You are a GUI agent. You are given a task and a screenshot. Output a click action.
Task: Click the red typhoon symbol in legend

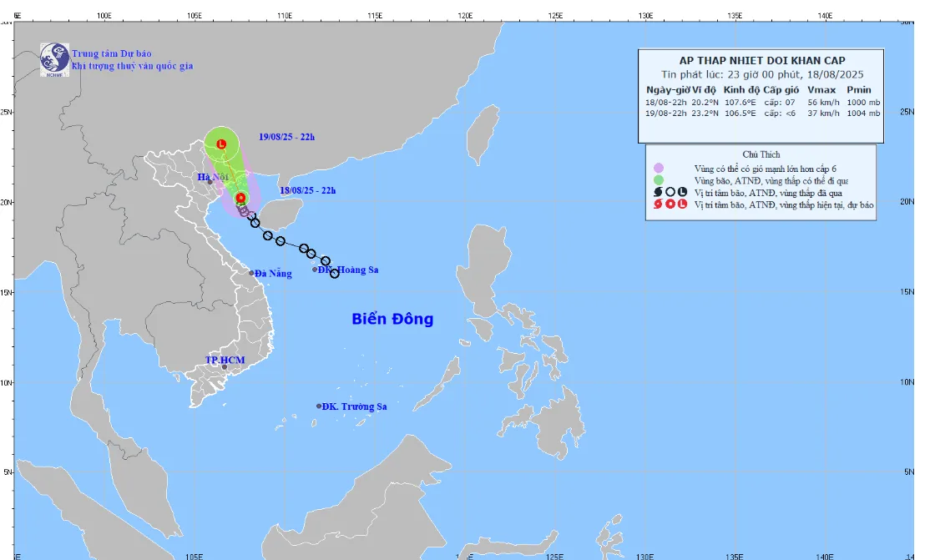tap(659, 204)
